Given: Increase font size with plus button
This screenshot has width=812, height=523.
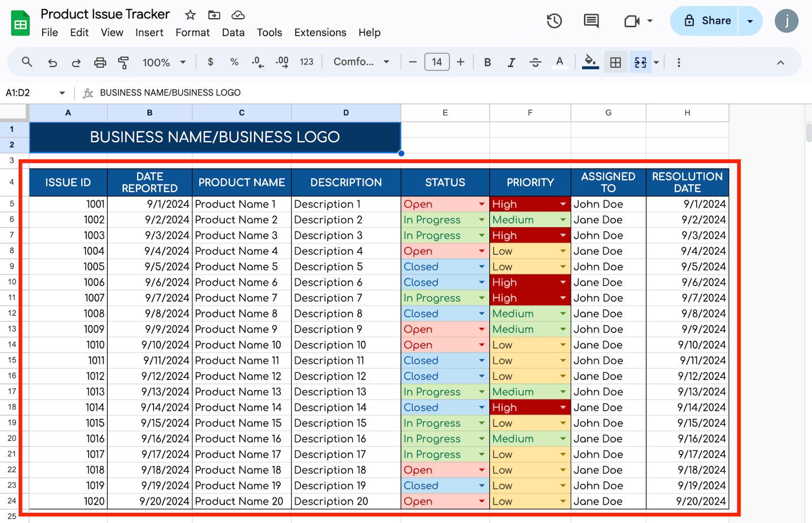Looking at the screenshot, I should point(460,62).
